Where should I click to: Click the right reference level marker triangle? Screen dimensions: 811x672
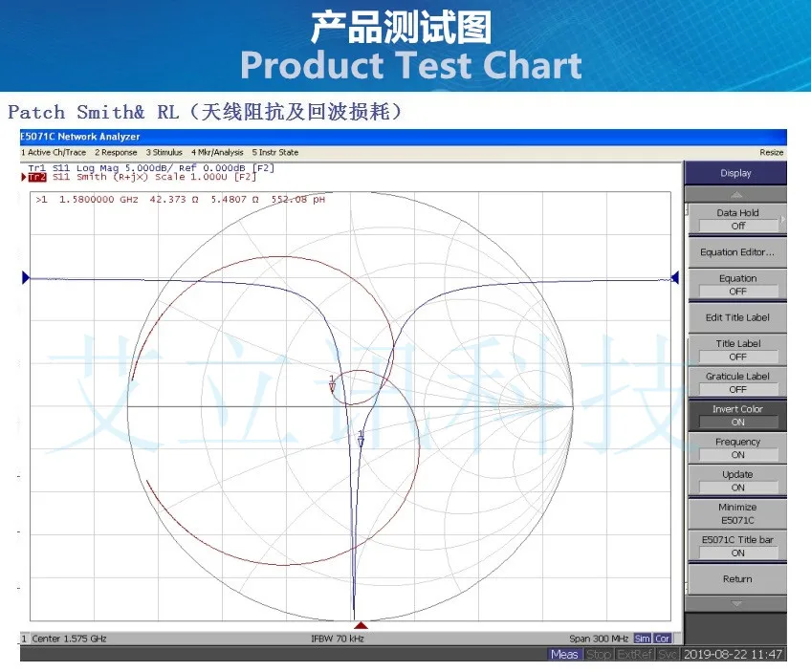(675, 277)
